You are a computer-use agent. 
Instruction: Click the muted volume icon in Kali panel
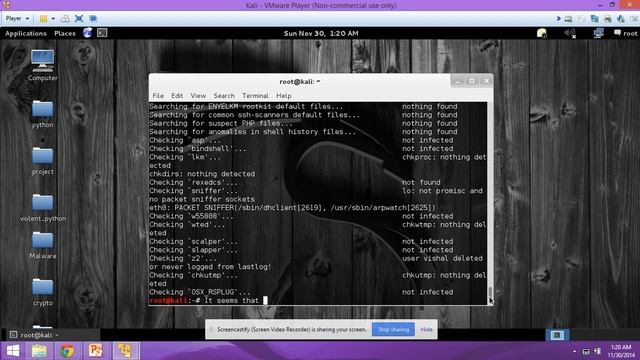[x=570, y=33]
